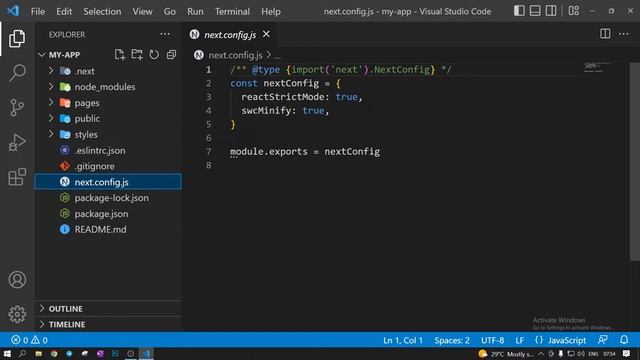
Task: Open the Explorer view in activity bar
Action: 17,38
